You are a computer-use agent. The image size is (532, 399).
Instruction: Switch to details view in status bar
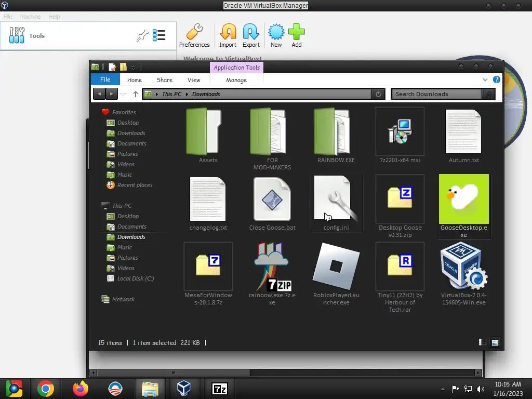pos(482,342)
